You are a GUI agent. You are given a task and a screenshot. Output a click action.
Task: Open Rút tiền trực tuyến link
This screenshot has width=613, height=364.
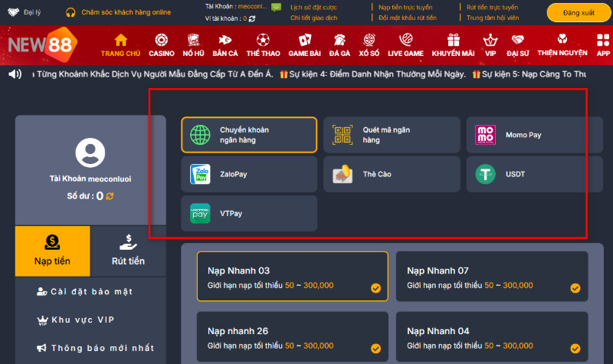492,8
